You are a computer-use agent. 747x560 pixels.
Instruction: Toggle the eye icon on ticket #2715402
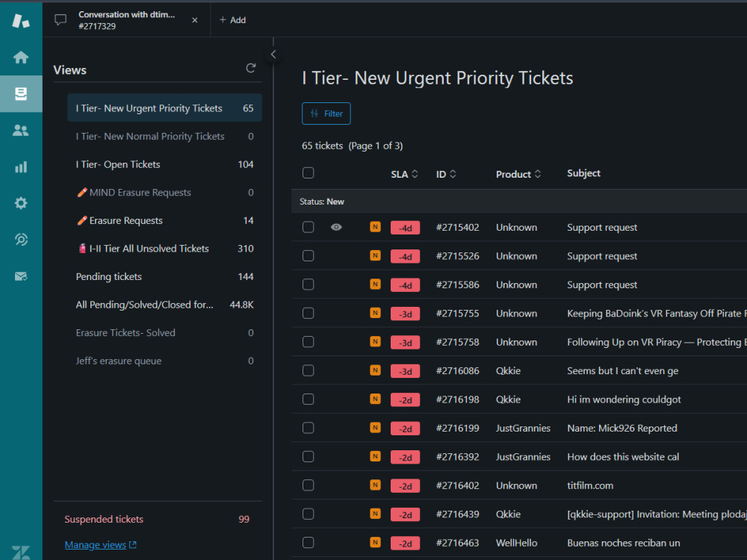[x=336, y=227]
